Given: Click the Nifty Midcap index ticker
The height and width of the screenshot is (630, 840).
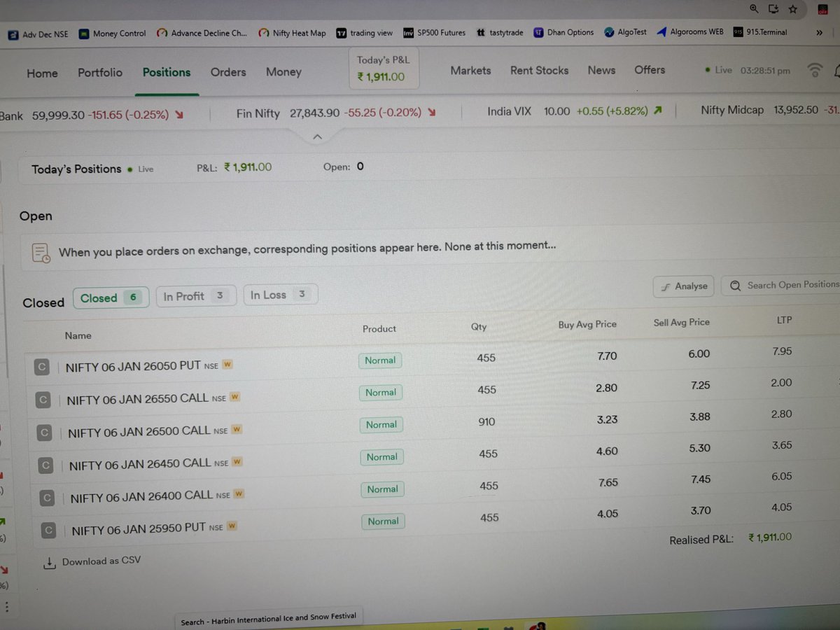Looking at the screenshot, I should [770, 110].
